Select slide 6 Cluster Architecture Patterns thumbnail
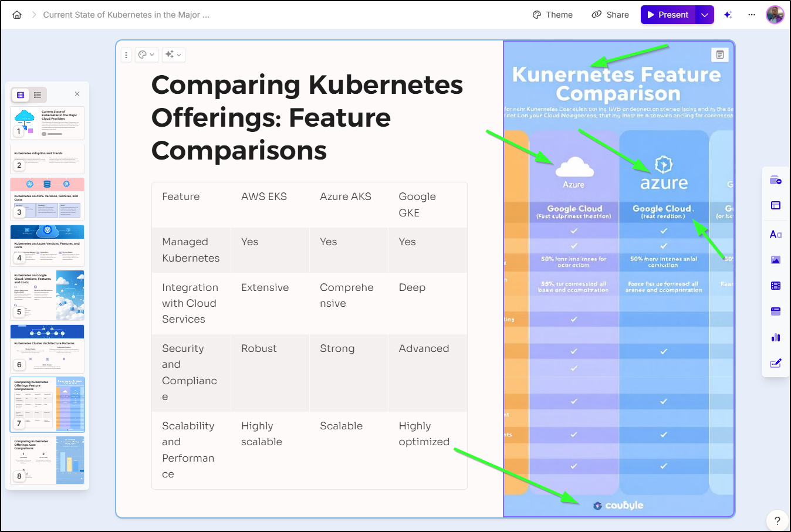Viewport: 791px width, 532px height. click(x=47, y=348)
